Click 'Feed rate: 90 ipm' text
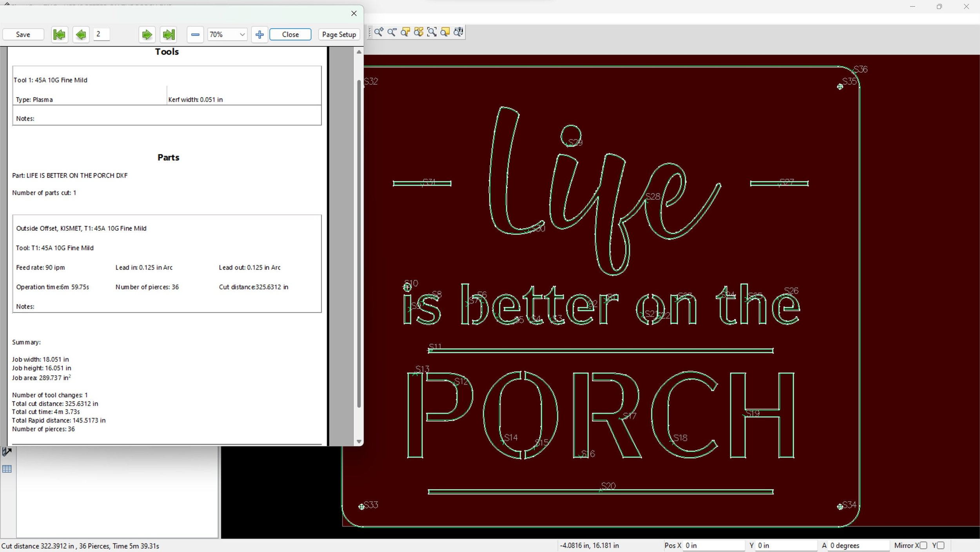 pos(40,268)
